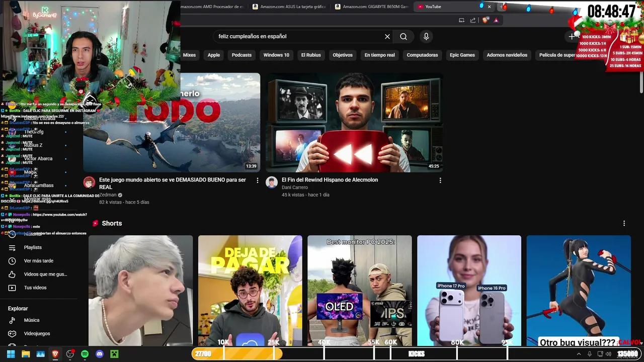Select the Computadoras filter chip
644x362 pixels.
422,55
